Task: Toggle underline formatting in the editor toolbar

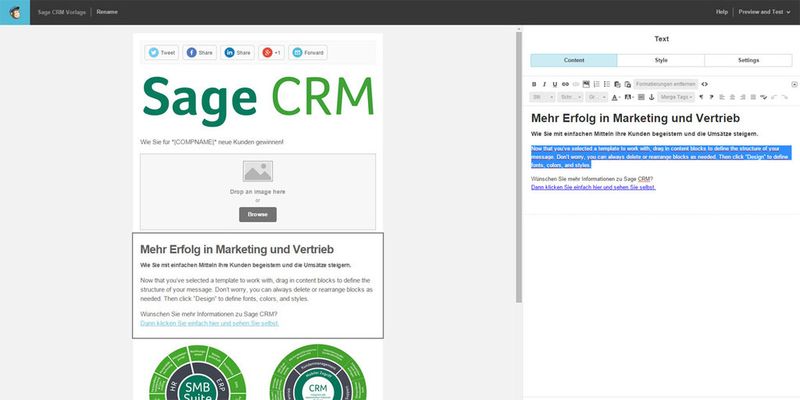Action: click(555, 84)
